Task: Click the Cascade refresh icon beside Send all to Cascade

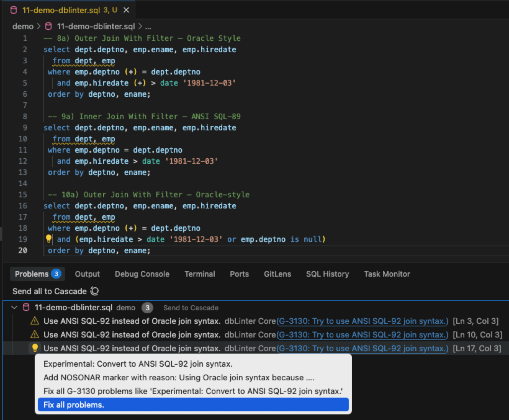Action: click(x=94, y=291)
